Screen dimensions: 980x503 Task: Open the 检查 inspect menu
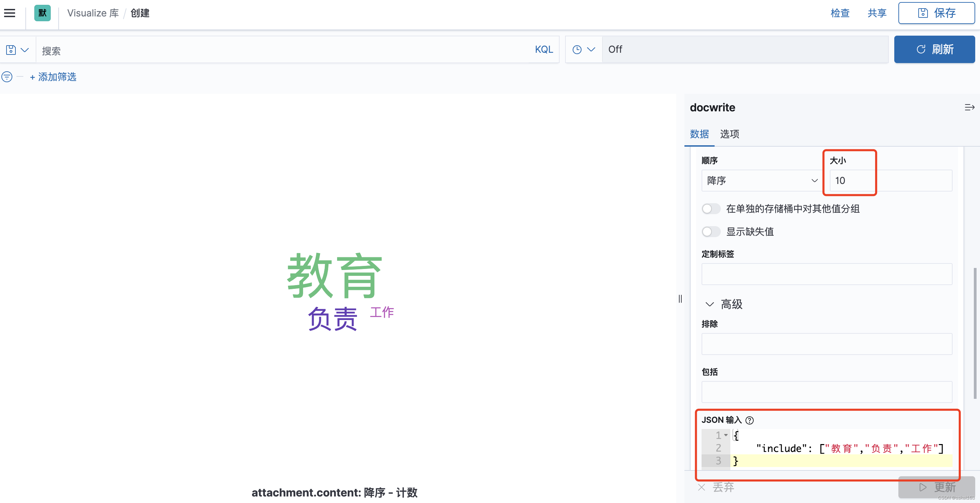840,13
